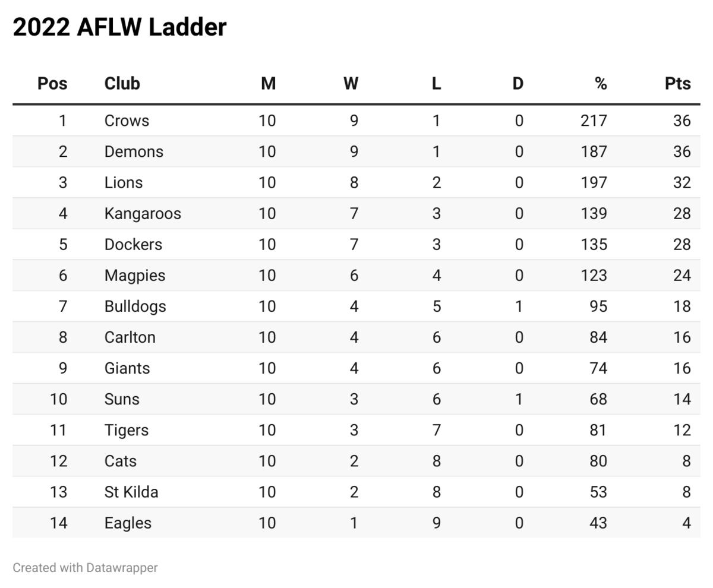
Task: Click the % column header
Action: click(x=601, y=84)
